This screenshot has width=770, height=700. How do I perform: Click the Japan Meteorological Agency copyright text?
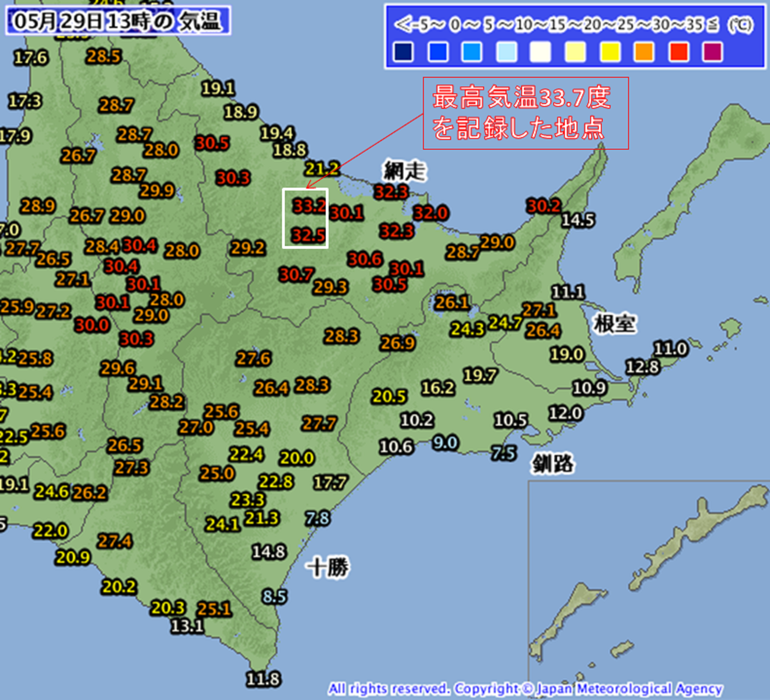coord(525,689)
